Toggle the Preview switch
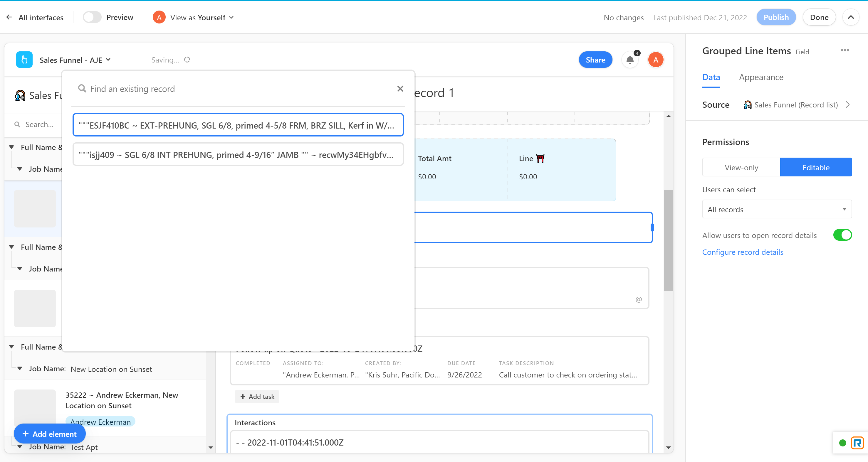 92,17
